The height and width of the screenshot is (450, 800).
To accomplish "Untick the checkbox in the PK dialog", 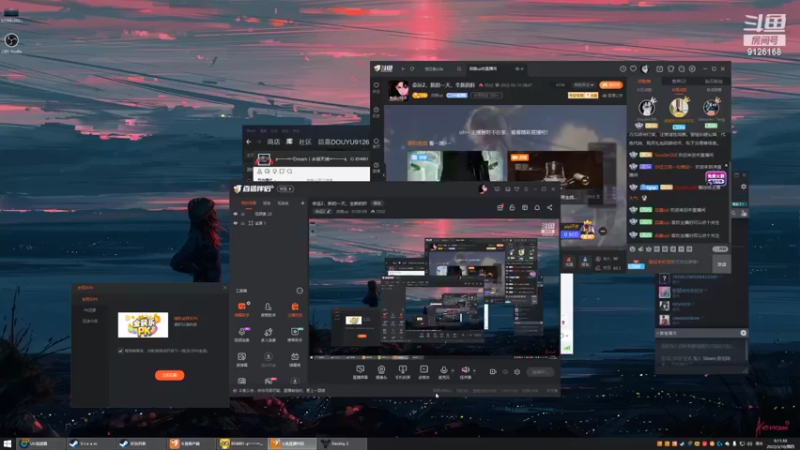I will click(x=121, y=351).
